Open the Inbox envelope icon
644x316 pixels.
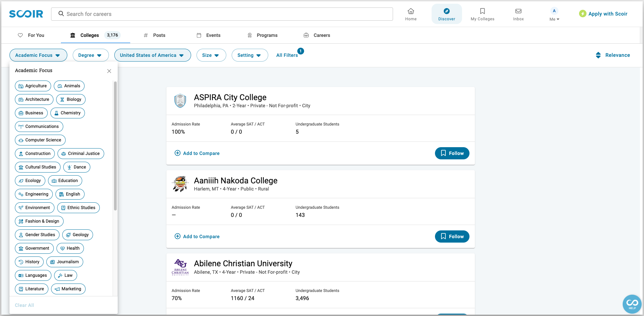pos(518,11)
